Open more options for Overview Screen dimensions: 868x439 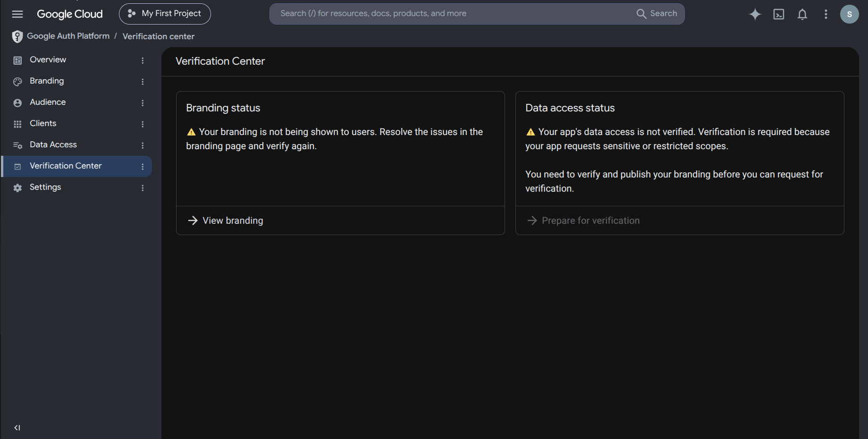coord(143,60)
